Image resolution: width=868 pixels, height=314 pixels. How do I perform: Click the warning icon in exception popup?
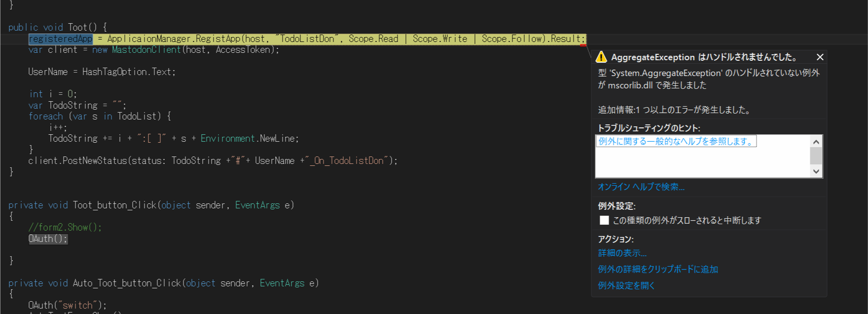[x=601, y=57]
